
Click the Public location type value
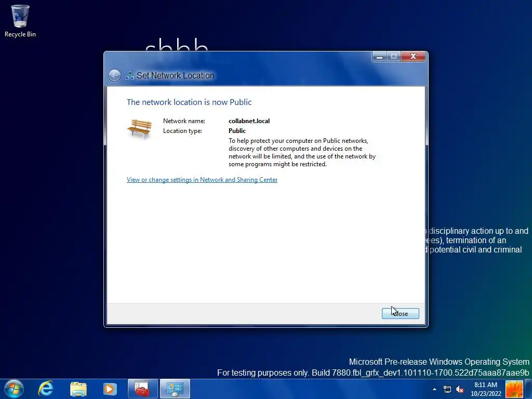pos(237,130)
